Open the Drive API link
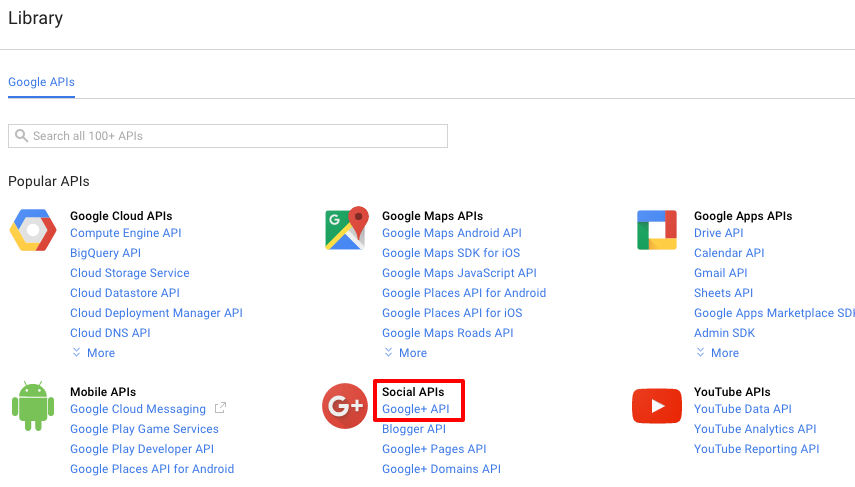This screenshot has height=487, width=855. (x=718, y=233)
